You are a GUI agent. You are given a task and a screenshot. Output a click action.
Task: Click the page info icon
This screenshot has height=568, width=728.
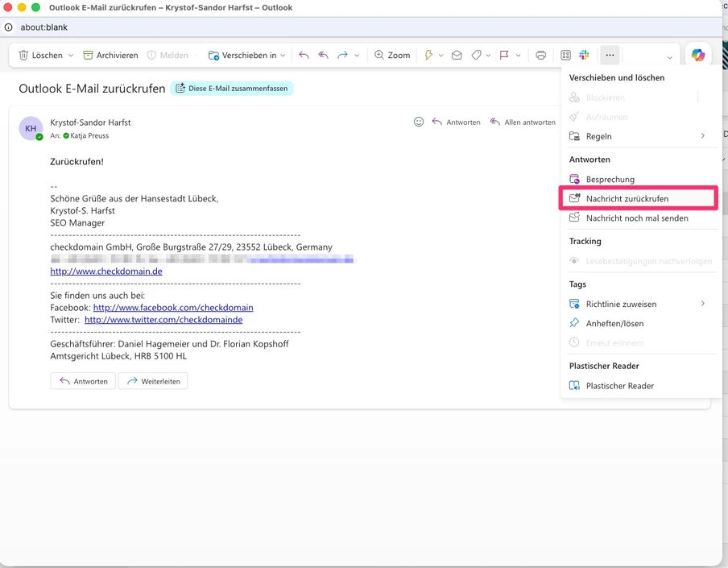[x=8, y=27]
